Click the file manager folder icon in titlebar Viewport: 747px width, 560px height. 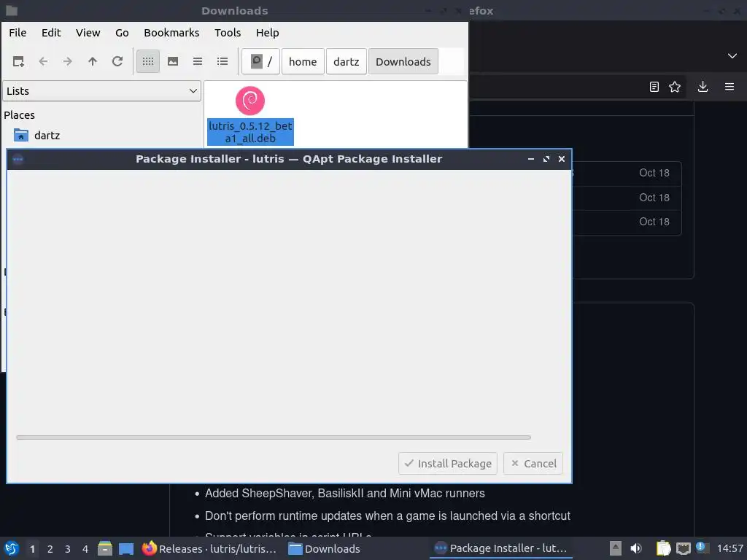pyautogui.click(x=12, y=10)
